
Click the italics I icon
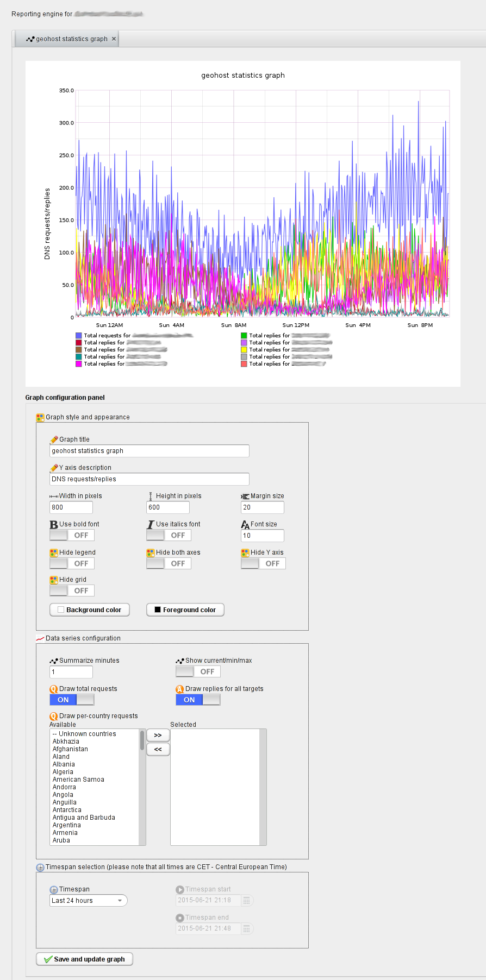151,525
